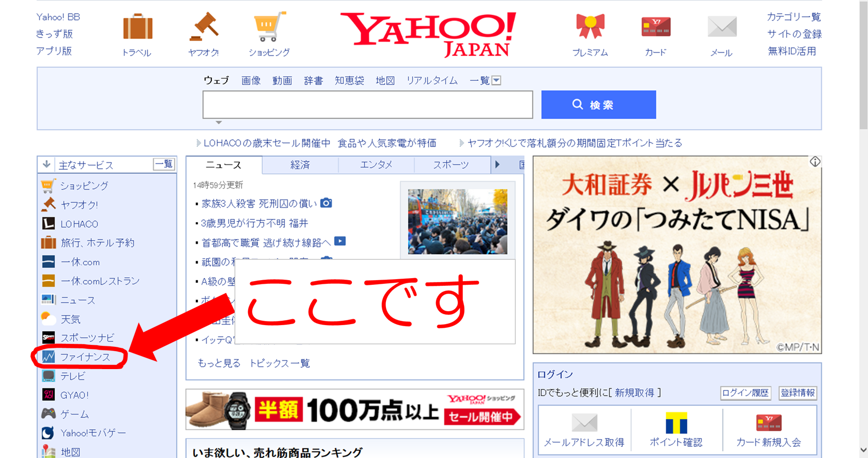This screenshot has height=458, width=868.
Task: Switch to the エンタメ news tab
Action: pyautogui.click(x=376, y=165)
